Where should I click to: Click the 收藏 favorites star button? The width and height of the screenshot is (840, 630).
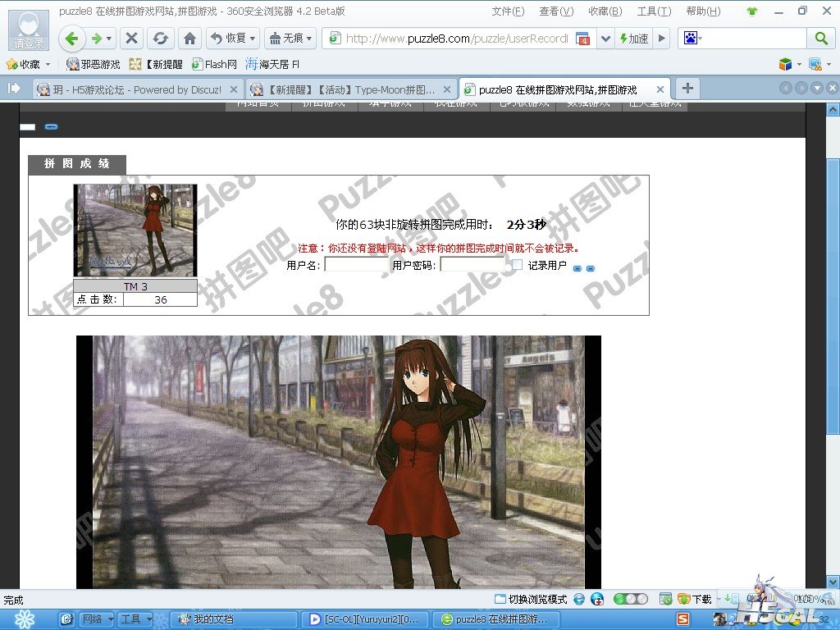(x=24, y=64)
